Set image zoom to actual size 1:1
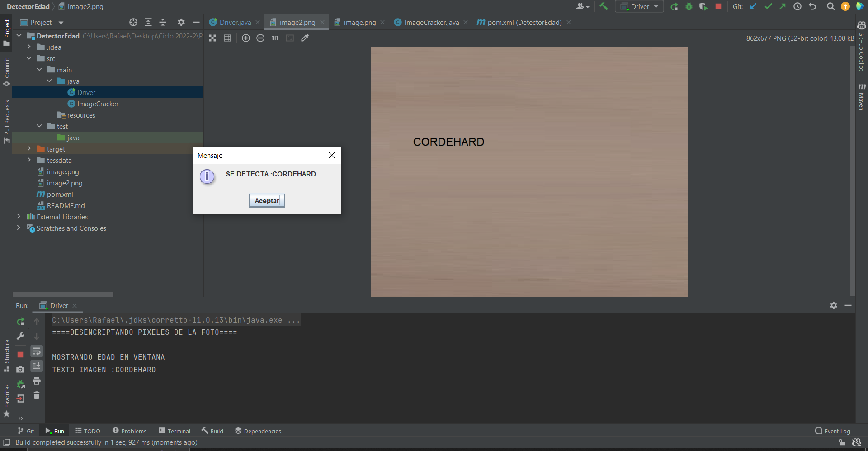This screenshot has height=451, width=868. (x=274, y=38)
